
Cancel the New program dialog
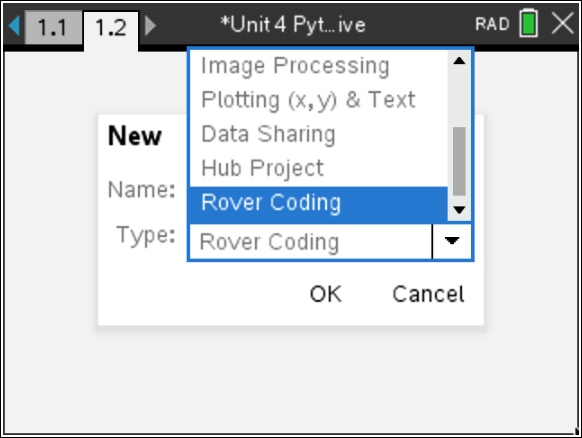[428, 294]
